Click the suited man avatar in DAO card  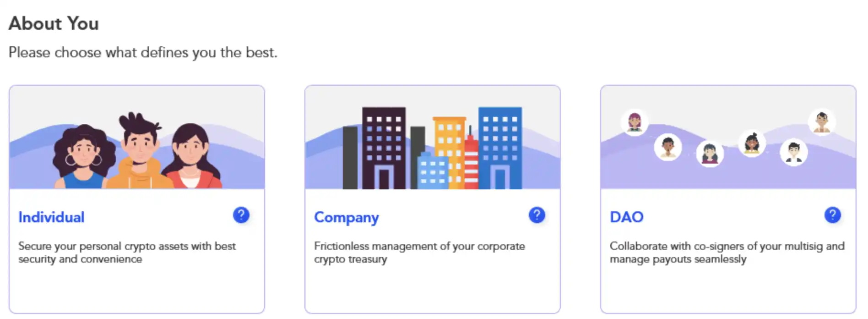(x=793, y=152)
